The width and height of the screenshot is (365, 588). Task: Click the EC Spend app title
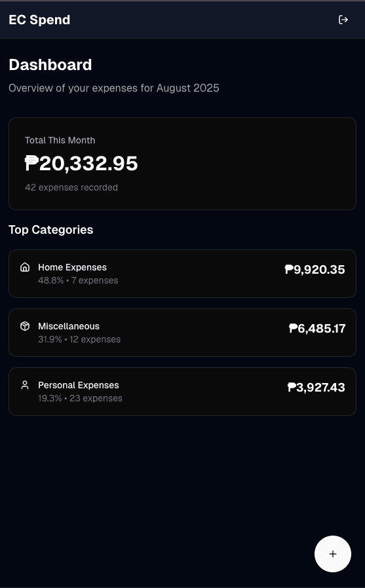[39, 20]
